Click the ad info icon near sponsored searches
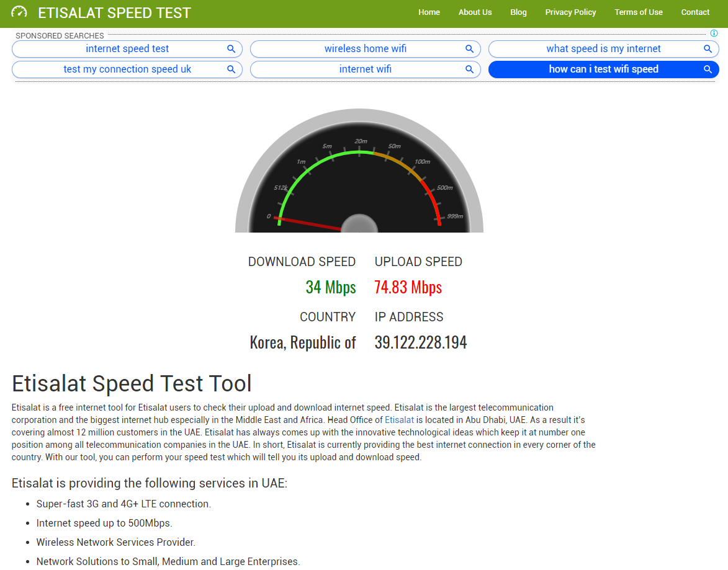728x570 pixels. coord(714,33)
